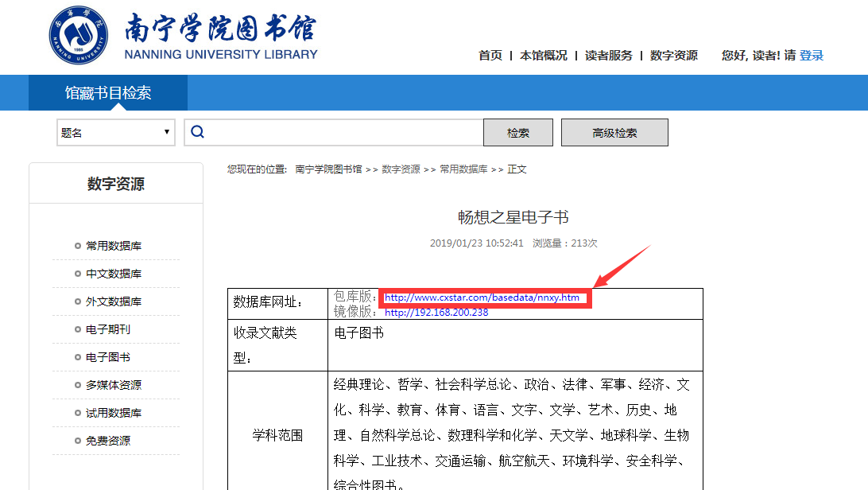Open the cxstar.com database URL link
This screenshot has height=490, width=868.
pyautogui.click(x=482, y=298)
